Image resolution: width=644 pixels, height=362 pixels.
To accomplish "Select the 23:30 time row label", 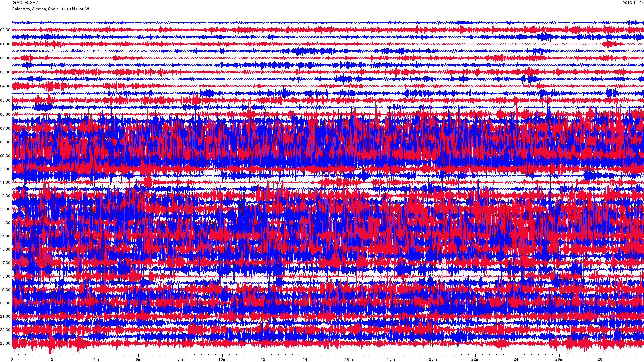I will pos(5,344).
